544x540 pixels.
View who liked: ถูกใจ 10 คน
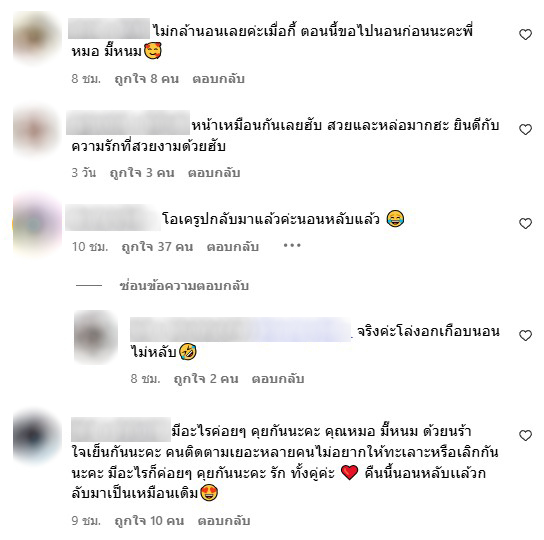(149, 521)
